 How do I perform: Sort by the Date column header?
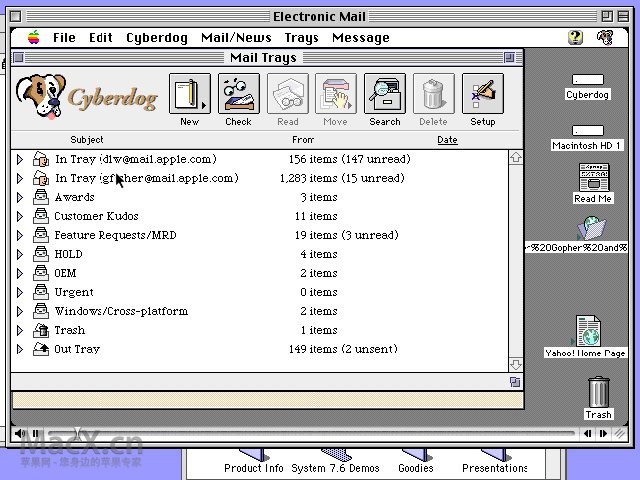(447, 140)
